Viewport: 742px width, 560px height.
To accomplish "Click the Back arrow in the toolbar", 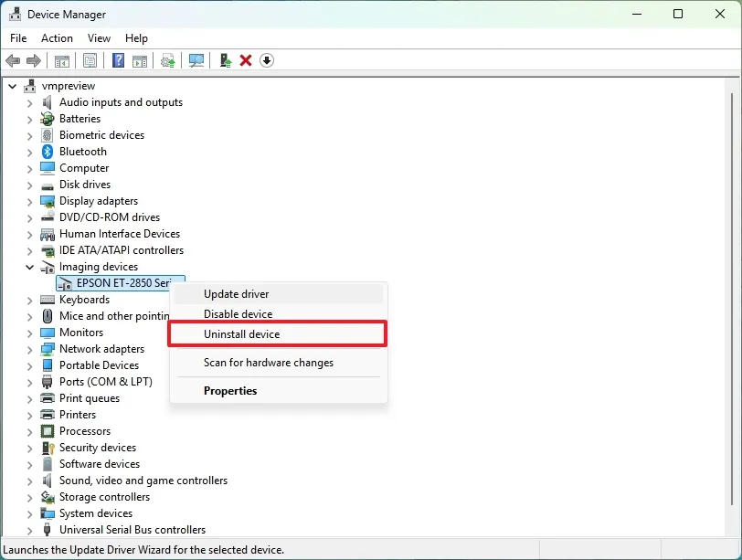I will [x=13, y=60].
